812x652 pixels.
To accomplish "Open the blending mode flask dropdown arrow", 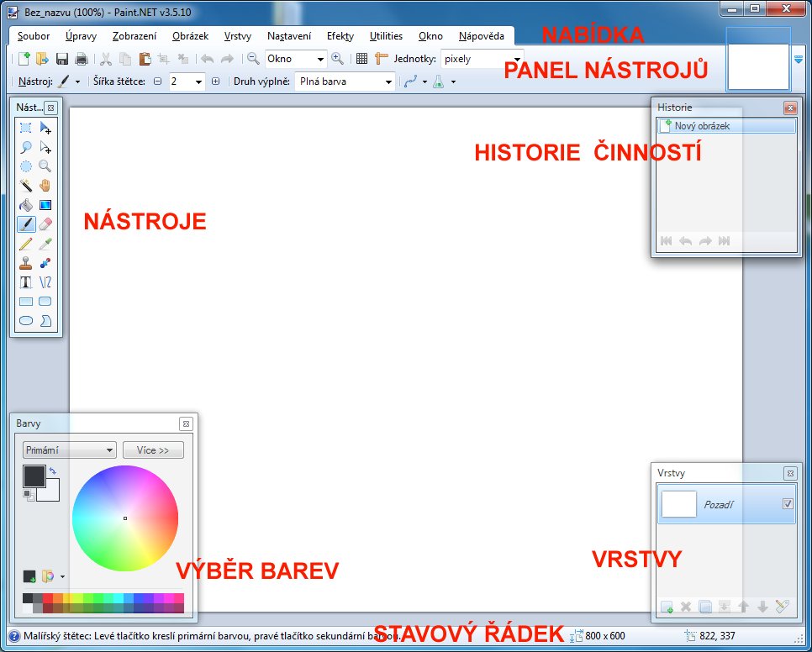I will point(453,81).
